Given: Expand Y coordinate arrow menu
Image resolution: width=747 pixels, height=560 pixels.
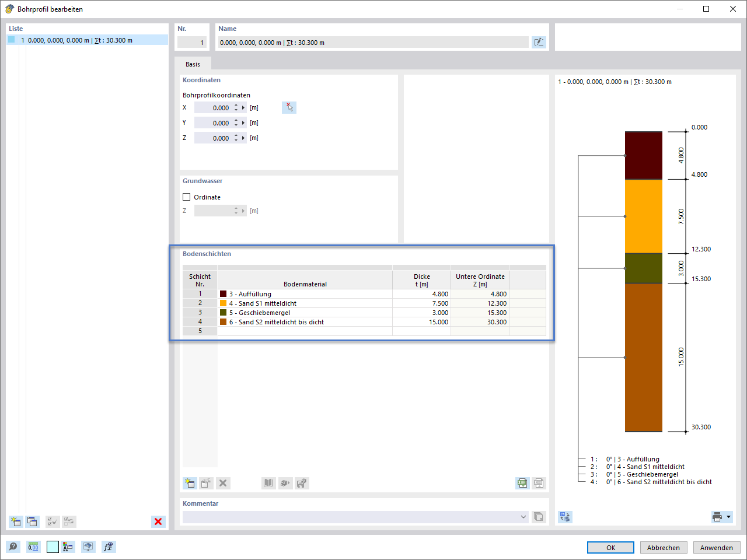Looking at the screenshot, I should pyautogui.click(x=243, y=123).
